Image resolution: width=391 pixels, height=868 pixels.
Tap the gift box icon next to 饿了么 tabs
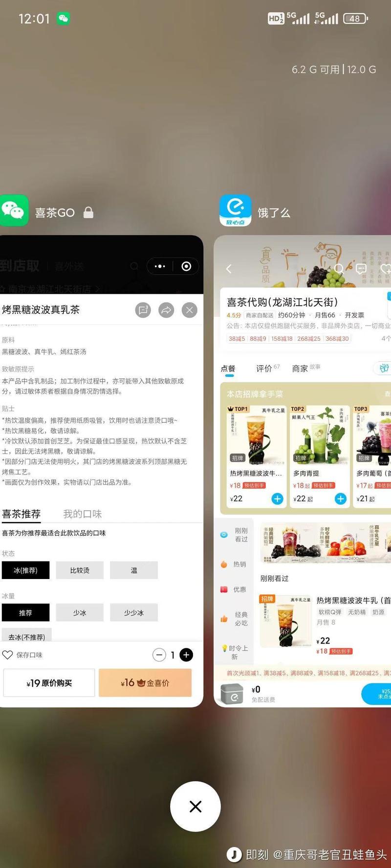pos(384,368)
